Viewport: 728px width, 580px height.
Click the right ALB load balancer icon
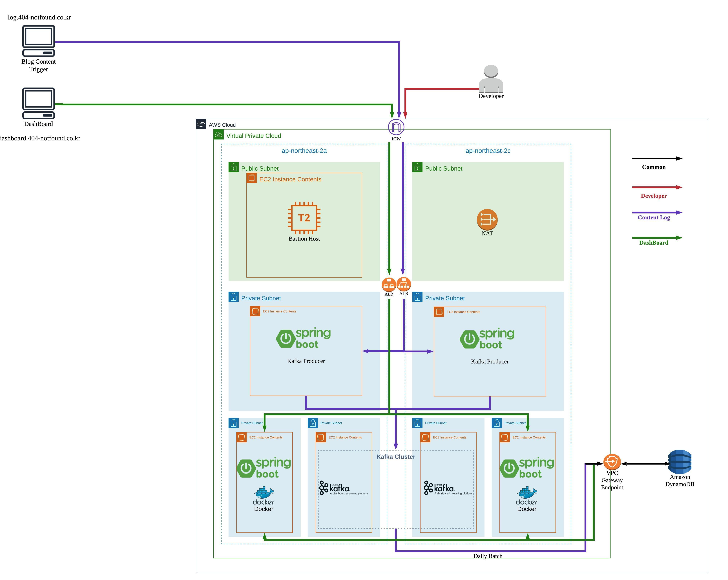coord(404,284)
